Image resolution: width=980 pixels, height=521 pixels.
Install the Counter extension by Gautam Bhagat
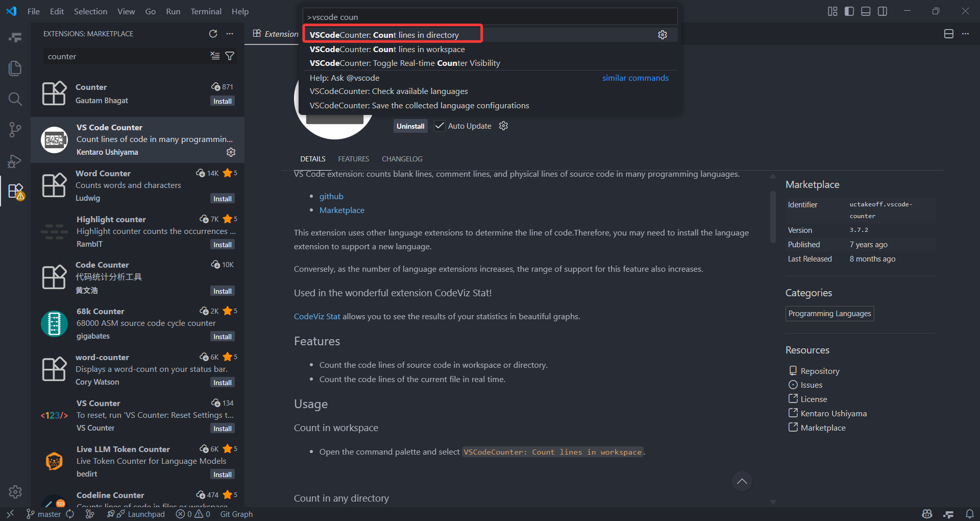click(x=223, y=101)
